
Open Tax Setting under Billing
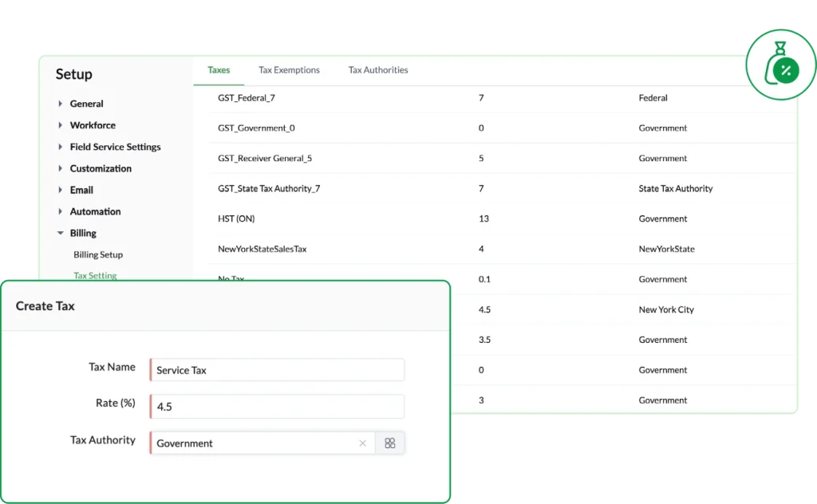pyautogui.click(x=95, y=275)
